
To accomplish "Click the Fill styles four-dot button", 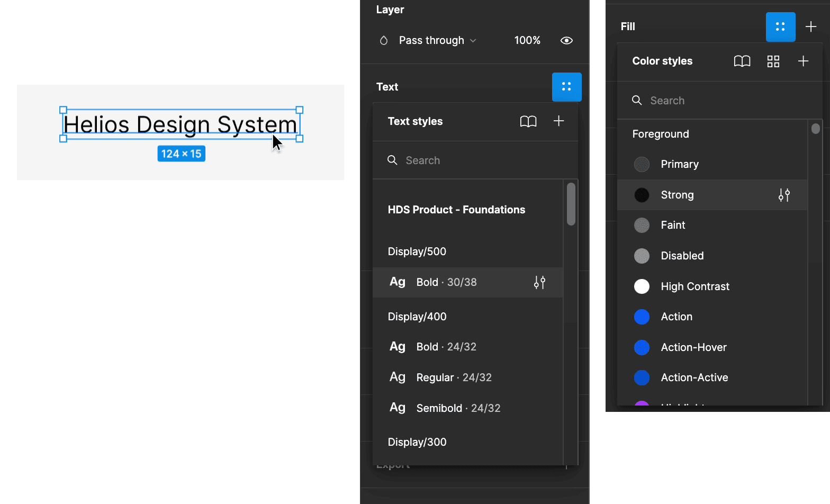I will coord(780,26).
